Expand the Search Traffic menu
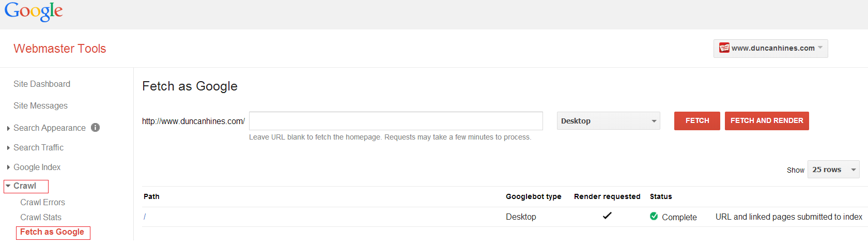Image resolution: width=868 pixels, height=245 pixels. [38, 147]
